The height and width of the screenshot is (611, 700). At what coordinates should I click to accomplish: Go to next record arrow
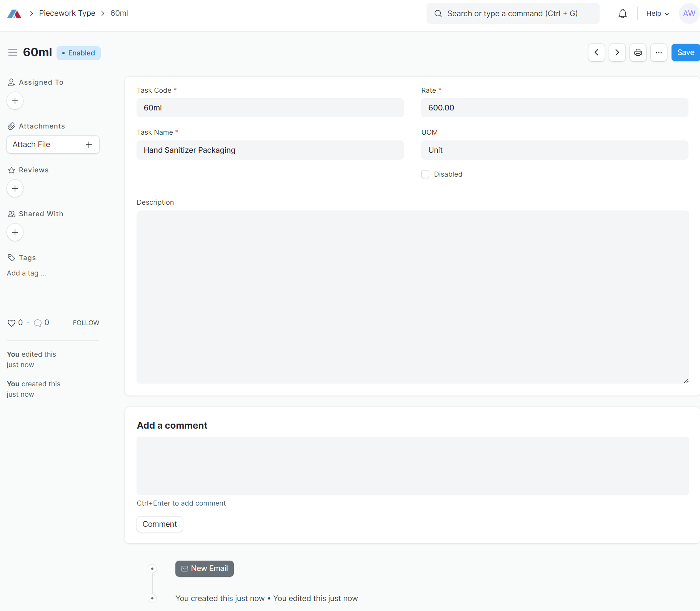[x=617, y=53]
